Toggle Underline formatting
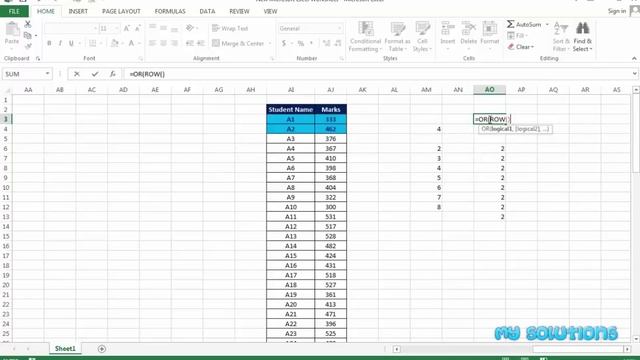Image resolution: width=640 pixels, height=360 pixels. 71,43
